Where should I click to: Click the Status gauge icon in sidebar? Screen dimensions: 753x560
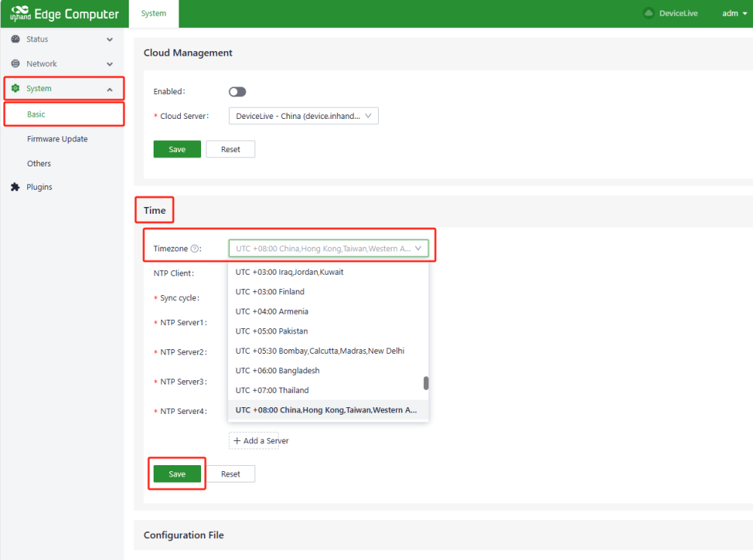tap(15, 39)
